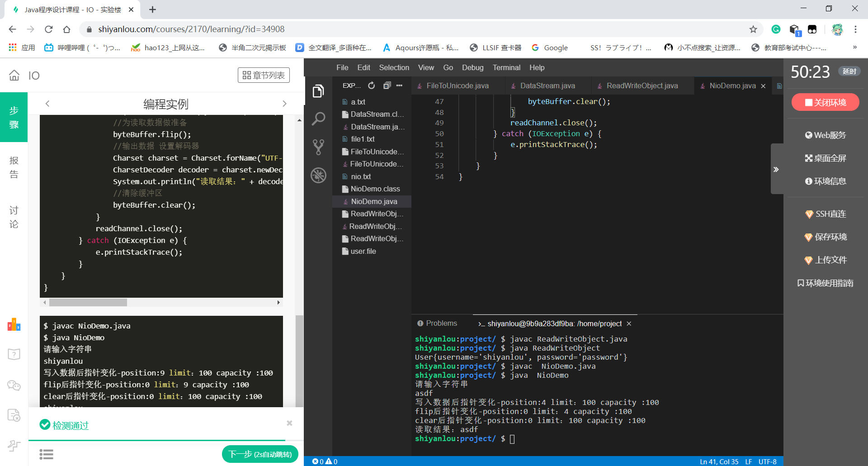This screenshot has width=868, height=466.
Task: Go to next section using right chevron
Action: point(284,104)
